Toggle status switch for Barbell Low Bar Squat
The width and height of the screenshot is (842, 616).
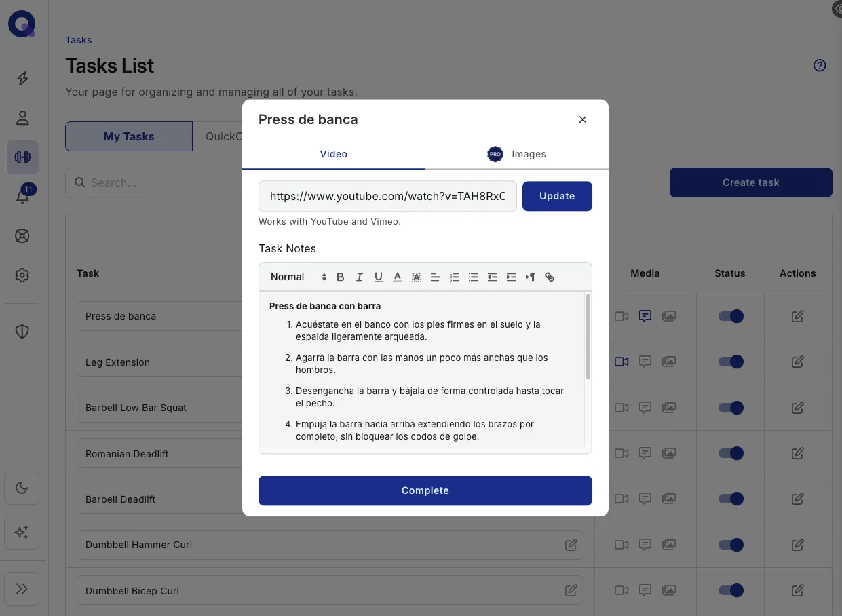[731, 408]
